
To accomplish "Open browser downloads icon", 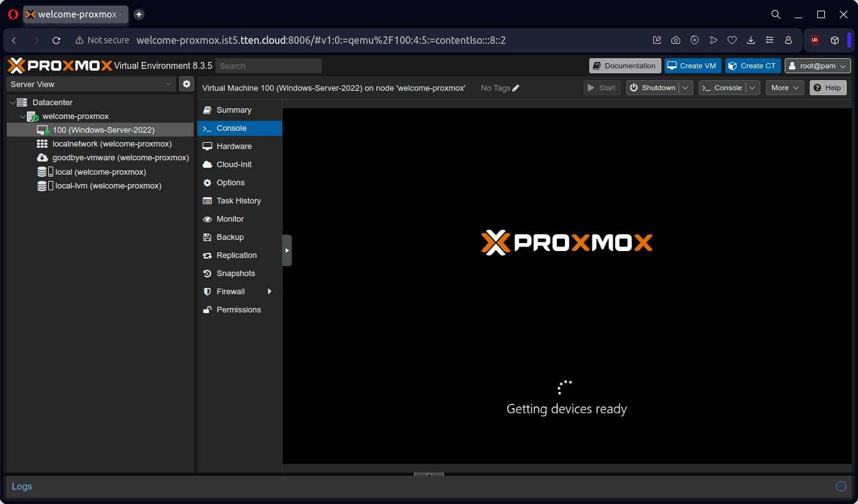I will click(751, 40).
